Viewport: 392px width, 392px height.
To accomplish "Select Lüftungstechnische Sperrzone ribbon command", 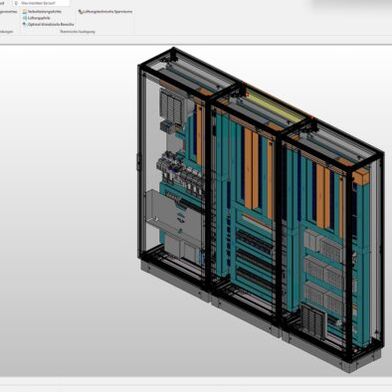I will (105, 12).
